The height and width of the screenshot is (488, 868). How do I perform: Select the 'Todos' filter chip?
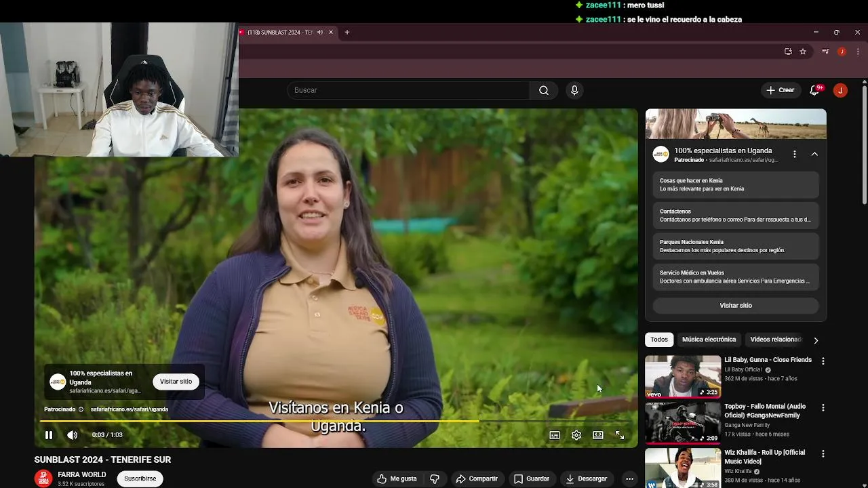point(659,340)
